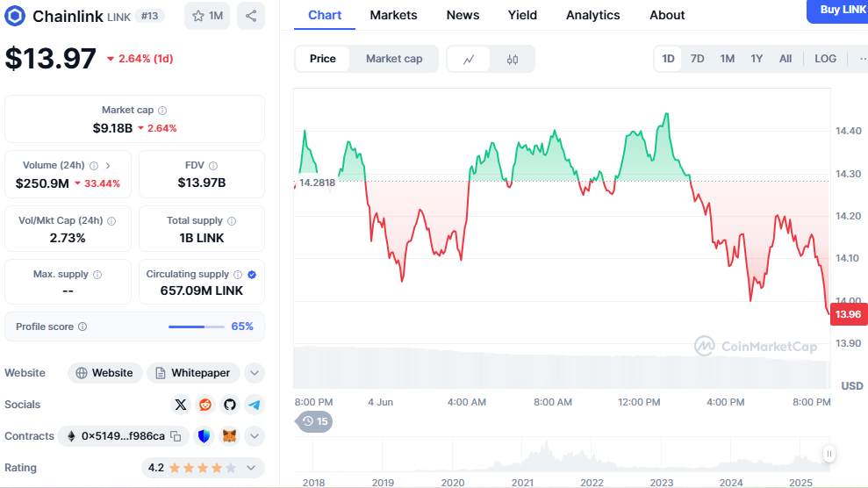Screen dimensions: 868x488
Task: Add Chainlink to watchlist with star
Action: click(x=207, y=16)
